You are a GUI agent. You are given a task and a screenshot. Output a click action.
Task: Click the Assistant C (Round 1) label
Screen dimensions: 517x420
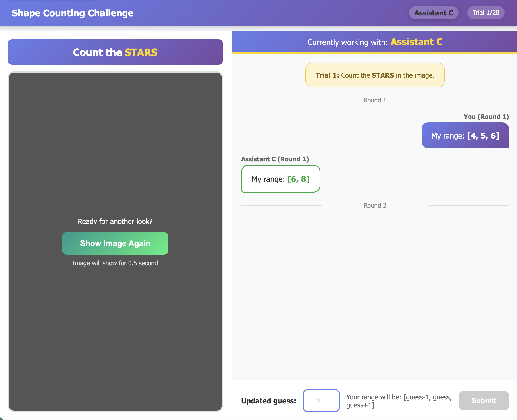click(275, 159)
